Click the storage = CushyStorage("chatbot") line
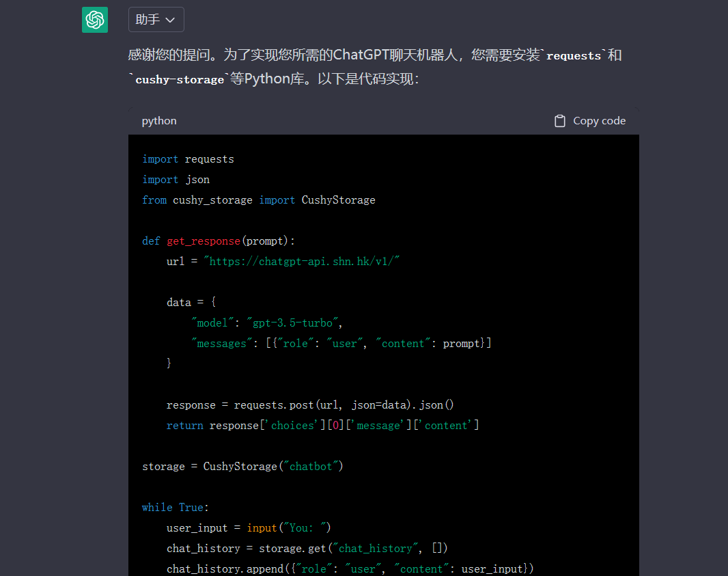 pyautogui.click(x=242, y=467)
